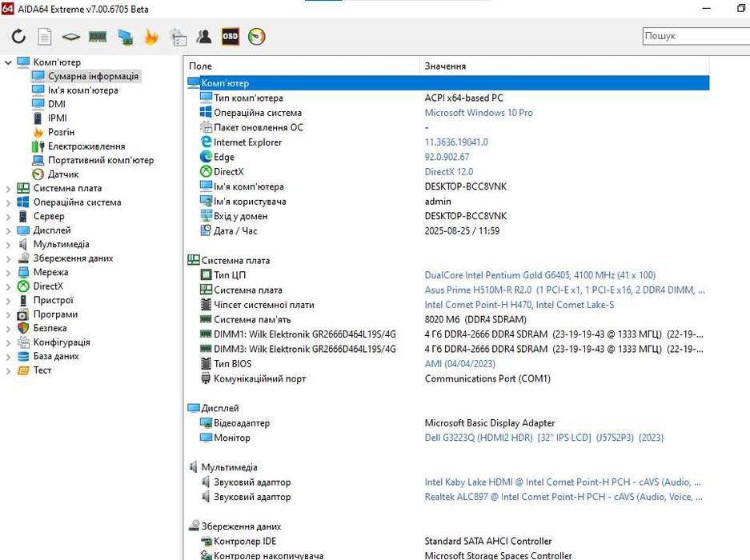This screenshot has width=750, height=560.
Task: Launch the flame stability test icon
Action: point(151,36)
